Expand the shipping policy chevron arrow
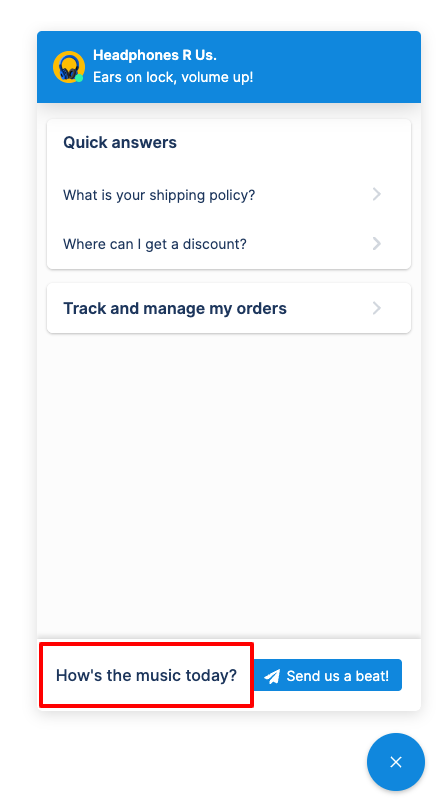 coord(377,195)
